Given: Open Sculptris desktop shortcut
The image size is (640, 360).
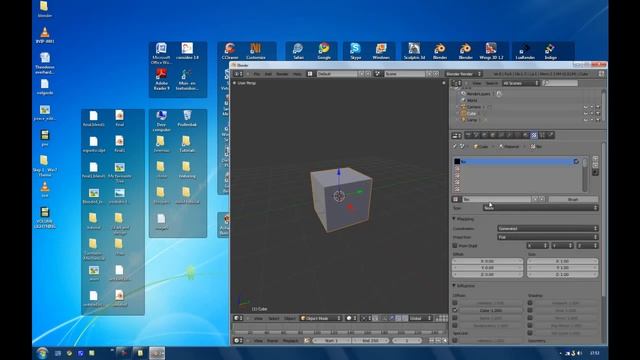Looking at the screenshot, I should tap(414, 51).
